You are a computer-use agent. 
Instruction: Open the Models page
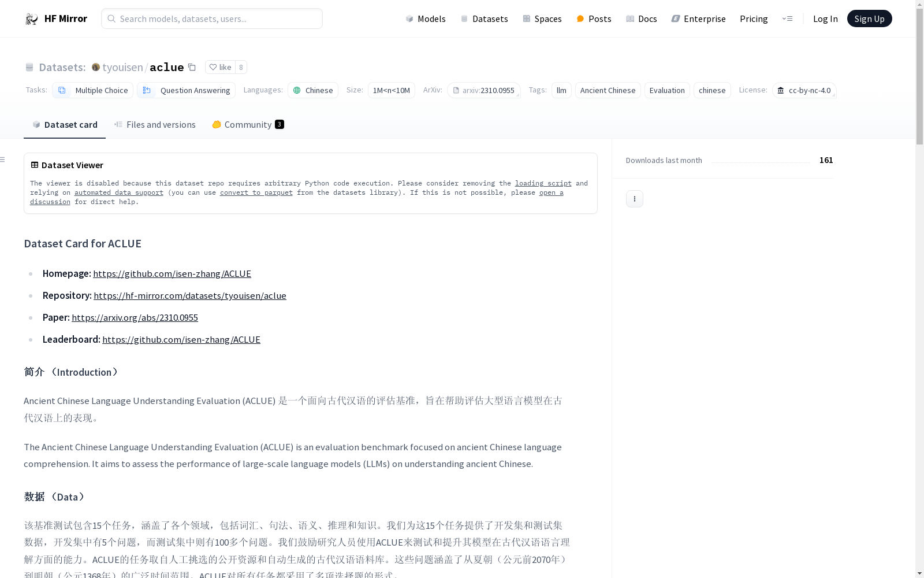[426, 18]
